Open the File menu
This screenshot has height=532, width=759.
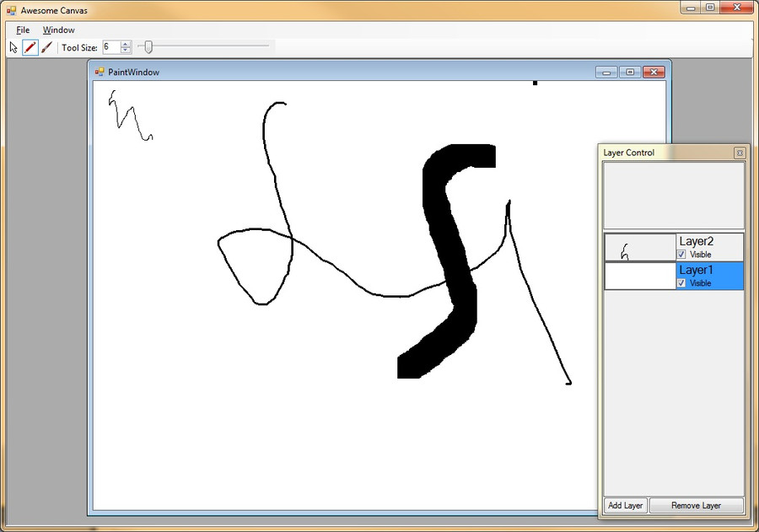(23, 30)
